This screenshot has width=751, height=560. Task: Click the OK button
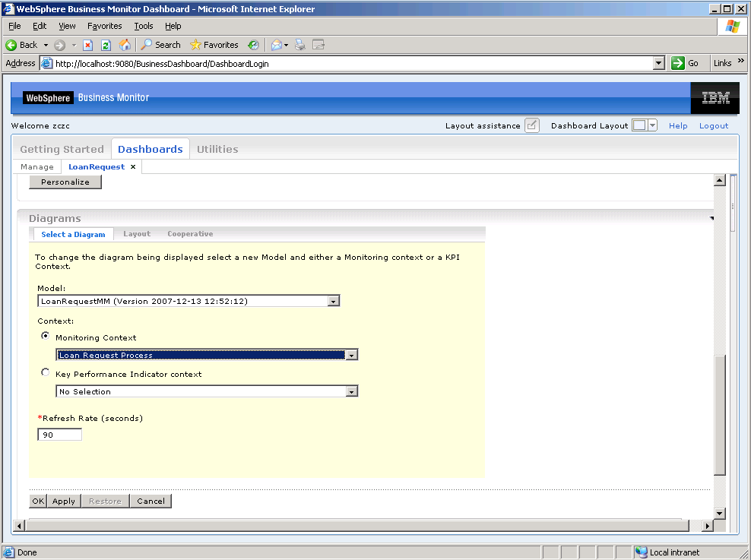point(38,501)
